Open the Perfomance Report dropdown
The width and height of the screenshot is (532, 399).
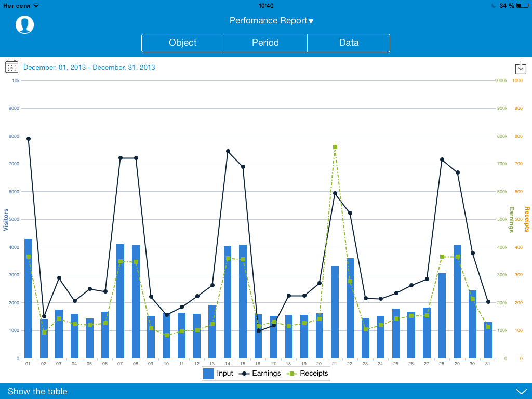271,21
